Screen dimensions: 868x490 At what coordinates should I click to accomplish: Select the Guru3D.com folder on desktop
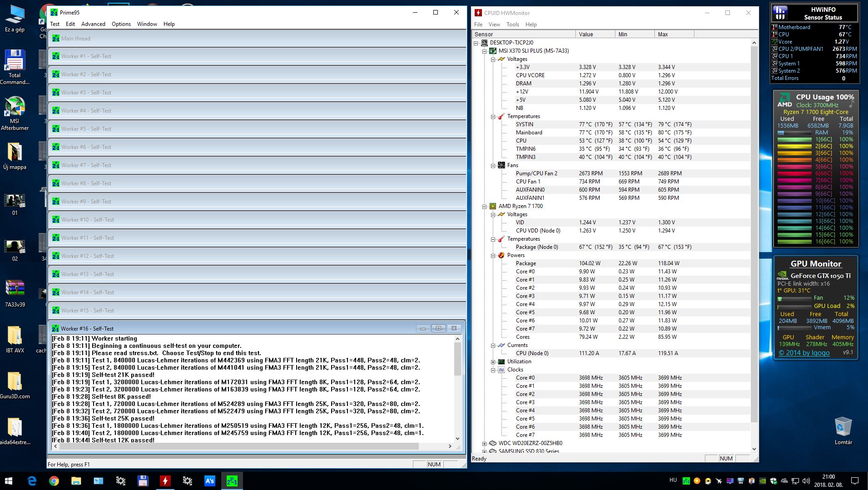click(15, 385)
